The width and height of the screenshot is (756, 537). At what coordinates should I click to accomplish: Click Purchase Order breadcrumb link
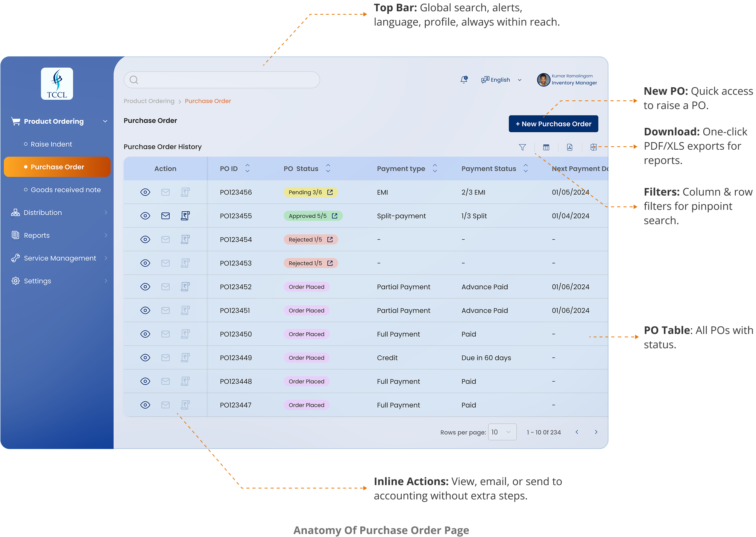208,101
